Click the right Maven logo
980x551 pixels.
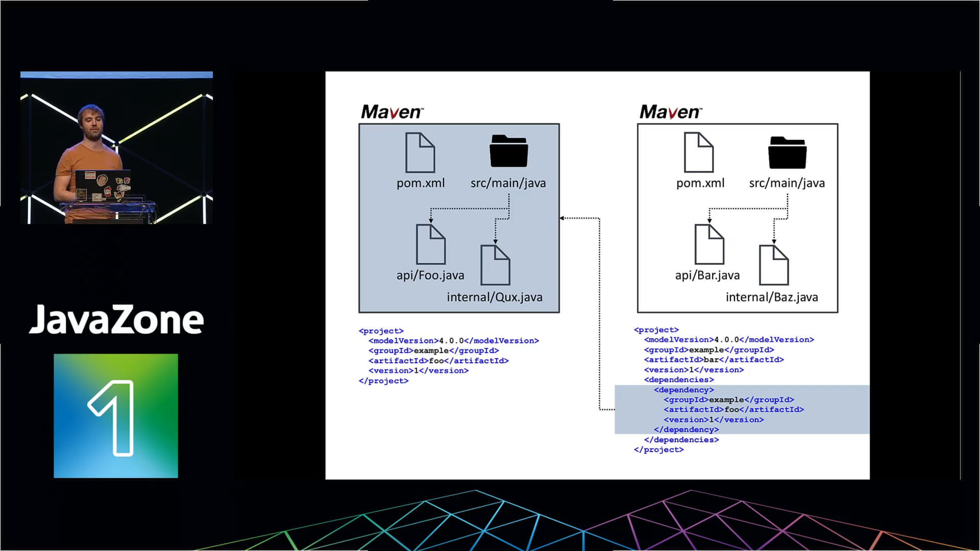click(671, 111)
